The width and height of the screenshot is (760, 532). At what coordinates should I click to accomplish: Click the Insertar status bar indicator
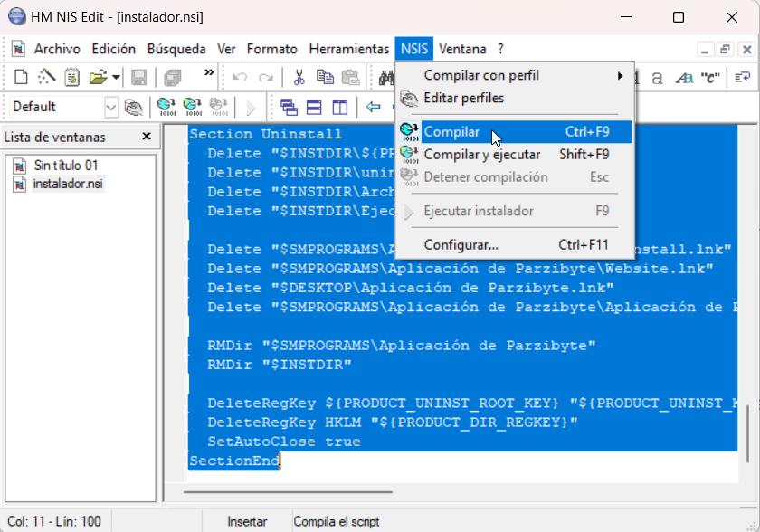pyautogui.click(x=247, y=522)
